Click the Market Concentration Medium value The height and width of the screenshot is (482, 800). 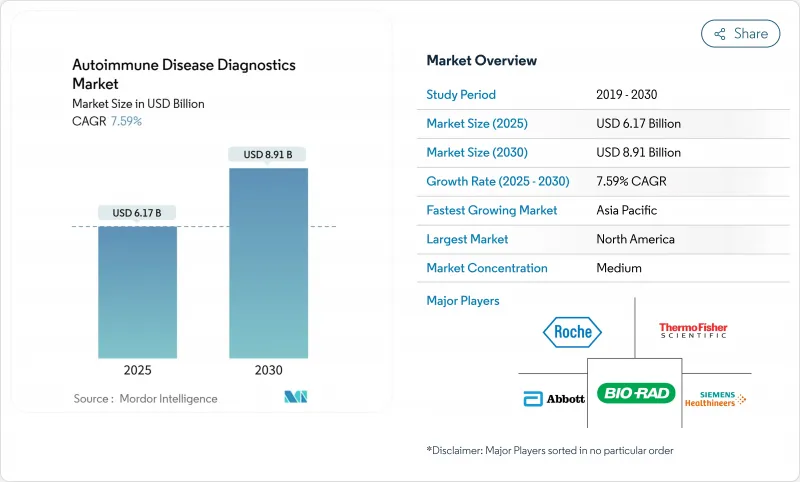point(618,269)
